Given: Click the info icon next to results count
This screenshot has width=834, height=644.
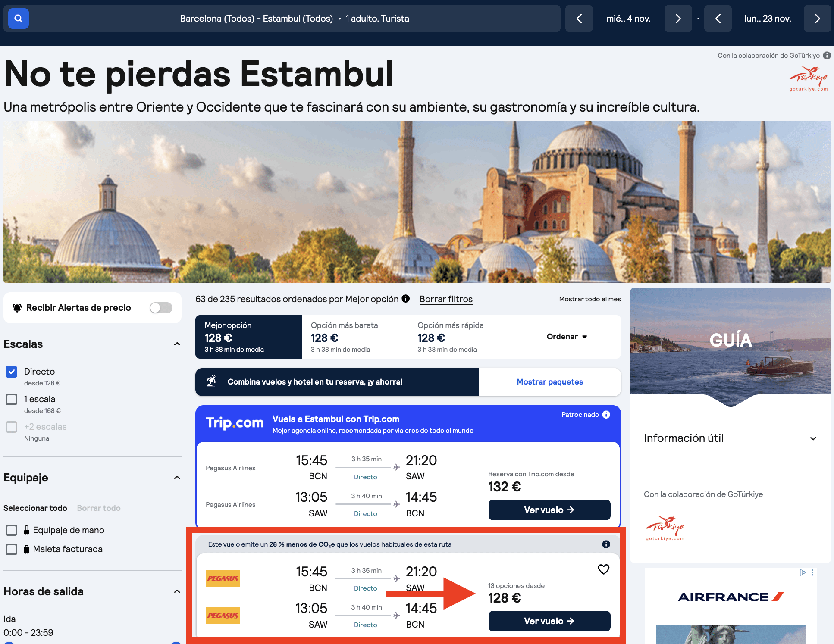Looking at the screenshot, I should point(405,299).
